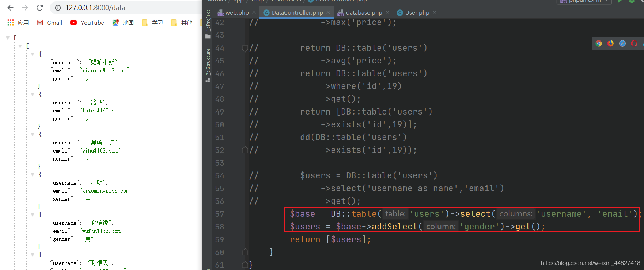Screen dimensions: 644x270
Task: Close the database.php tab
Action: [387, 12]
